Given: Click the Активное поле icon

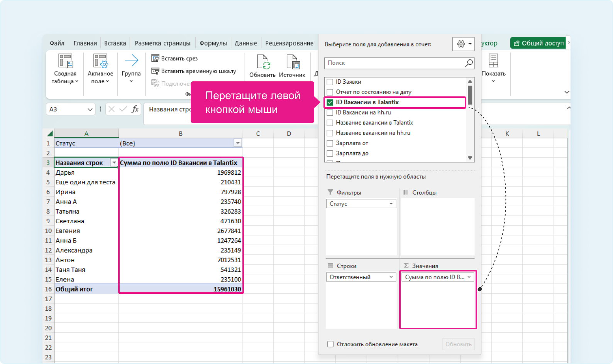Looking at the screenshot, I should pos(100,61).
